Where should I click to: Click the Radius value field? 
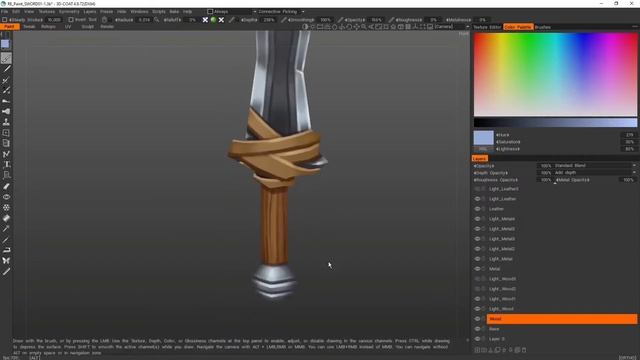(144, 20)
